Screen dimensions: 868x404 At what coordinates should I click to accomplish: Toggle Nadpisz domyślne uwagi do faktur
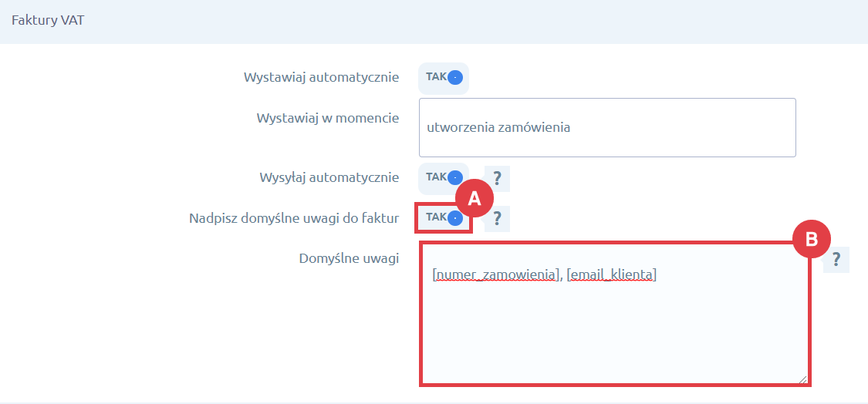pos(444,218)
